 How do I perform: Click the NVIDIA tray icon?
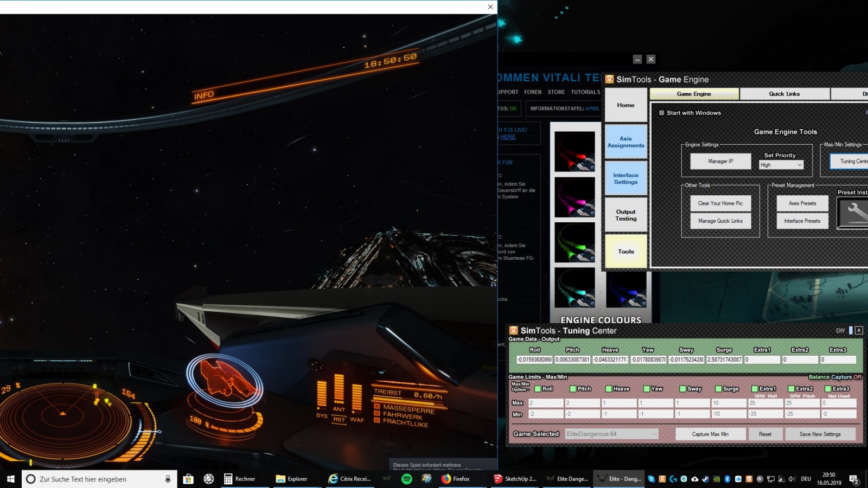point(717,479)
